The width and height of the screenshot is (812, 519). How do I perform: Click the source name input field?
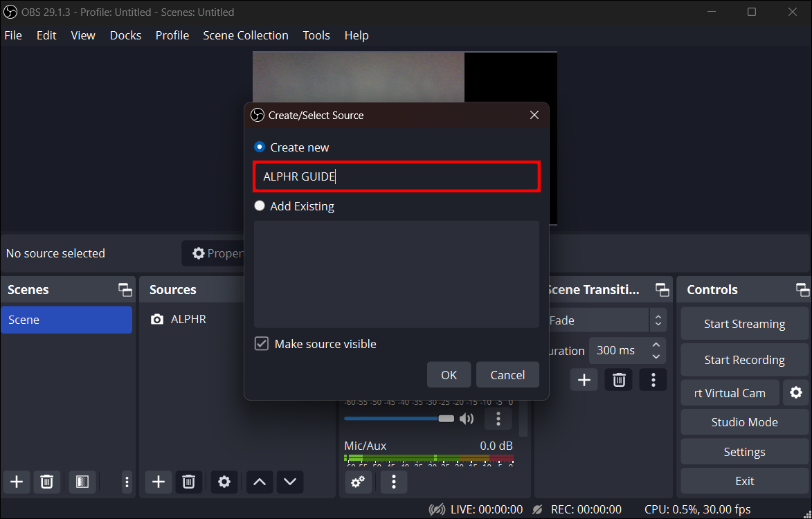tap(397, 176)
